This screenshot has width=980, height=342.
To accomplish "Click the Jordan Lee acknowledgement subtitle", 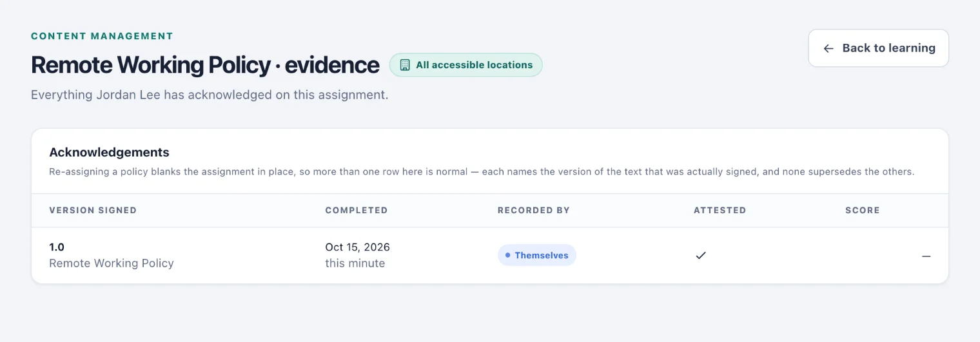I will [x=210, y=95].
